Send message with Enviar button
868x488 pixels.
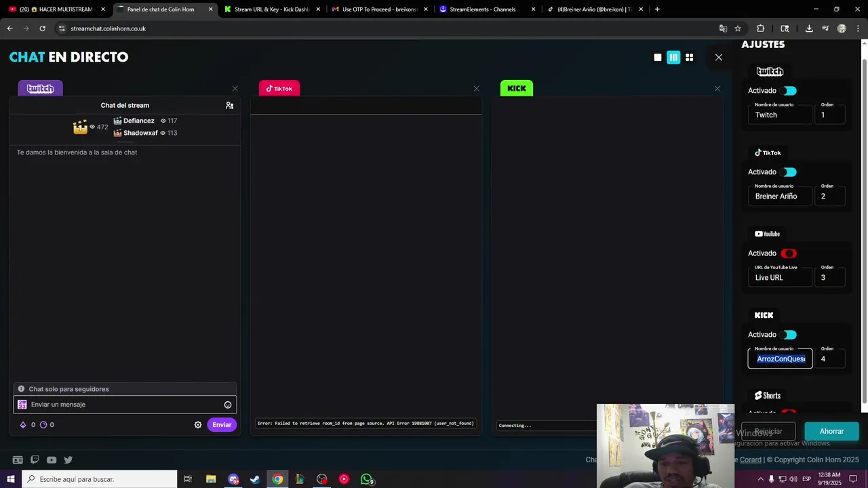222,425
